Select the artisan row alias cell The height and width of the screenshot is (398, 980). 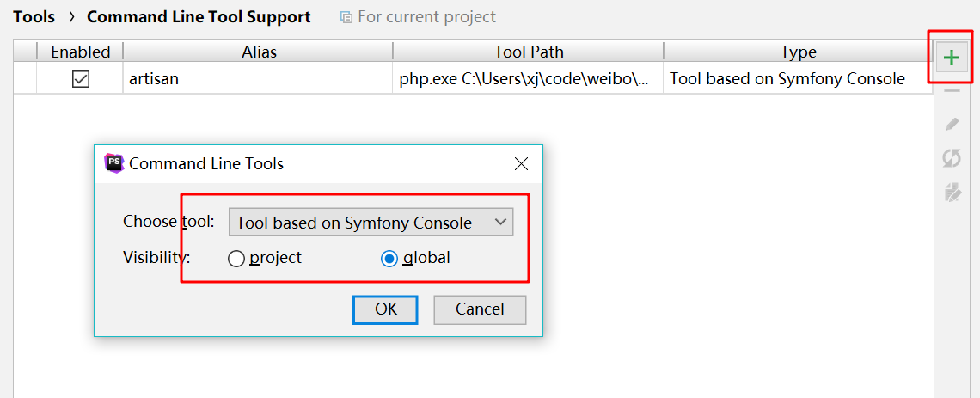[258, 79]
